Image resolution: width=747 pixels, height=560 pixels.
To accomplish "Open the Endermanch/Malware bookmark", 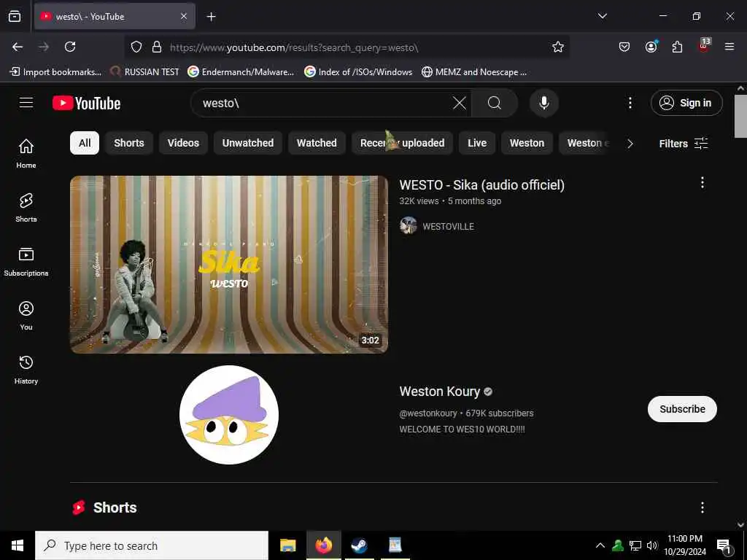I will (241, 72).
